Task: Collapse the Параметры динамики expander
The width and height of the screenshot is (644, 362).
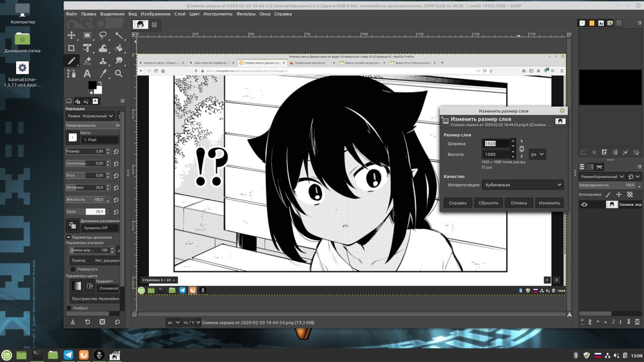Action: coord(68,237)
